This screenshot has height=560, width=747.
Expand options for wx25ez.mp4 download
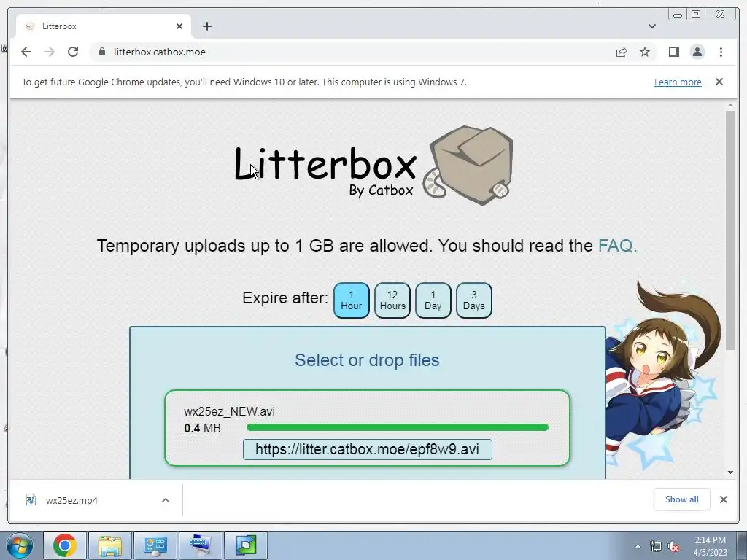(166, 500)
